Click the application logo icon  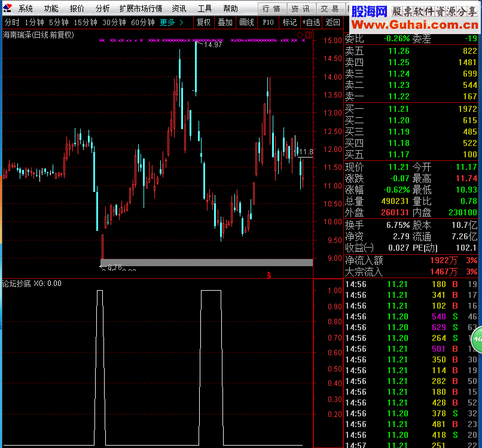(x=7, y=8)
